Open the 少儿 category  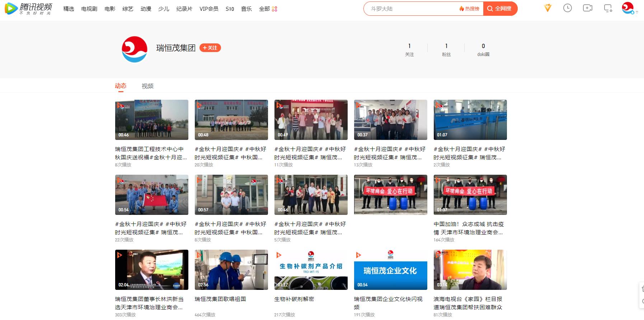pyautogui.click(x=164, y=9)
